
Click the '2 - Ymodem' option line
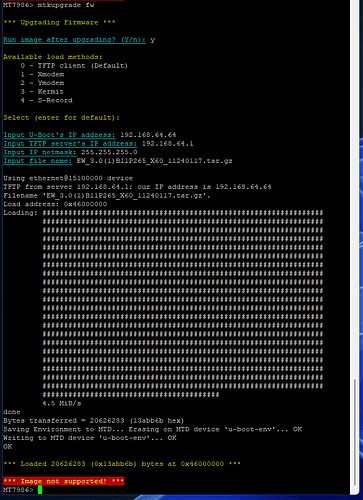(x=42, y=83)
